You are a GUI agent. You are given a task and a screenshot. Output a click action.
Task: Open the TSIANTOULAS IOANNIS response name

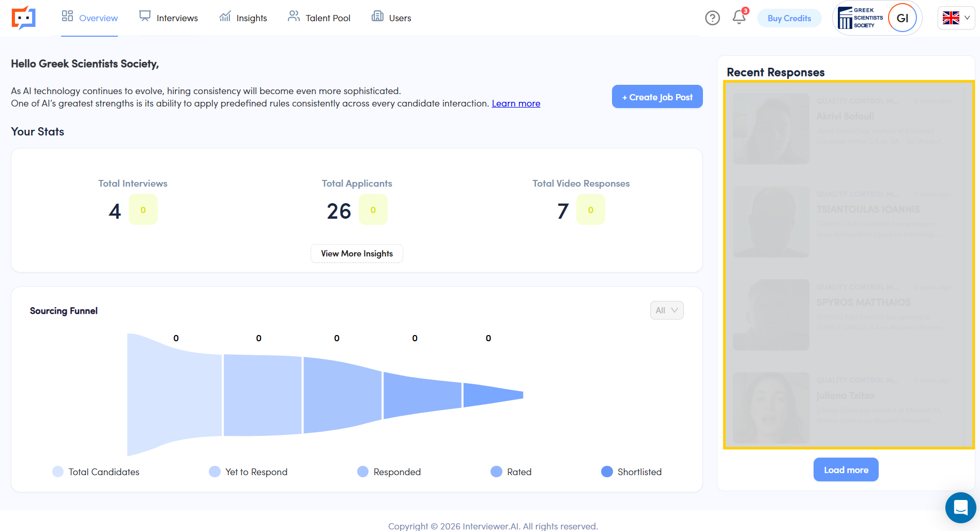coord(868,209)
